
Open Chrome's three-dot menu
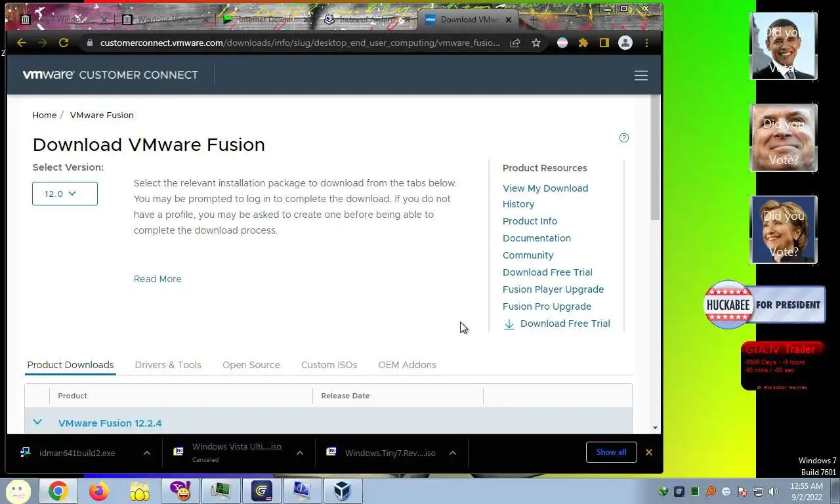[647, 43]
